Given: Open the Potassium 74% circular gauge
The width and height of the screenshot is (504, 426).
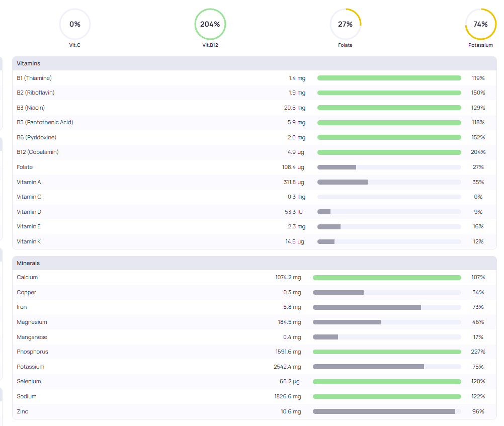Looking at the screenshot, I should (480, 24).
